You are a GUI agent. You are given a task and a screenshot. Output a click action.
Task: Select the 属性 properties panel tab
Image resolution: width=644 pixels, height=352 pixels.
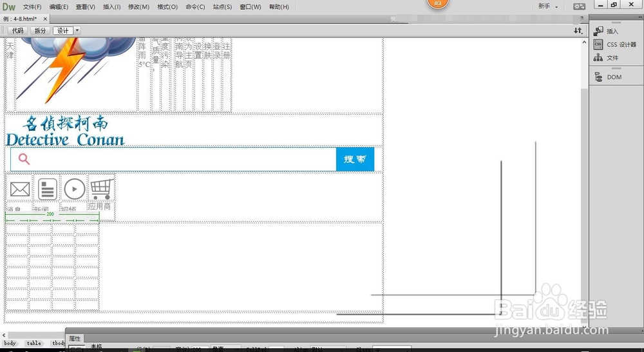tap(75, 338)
